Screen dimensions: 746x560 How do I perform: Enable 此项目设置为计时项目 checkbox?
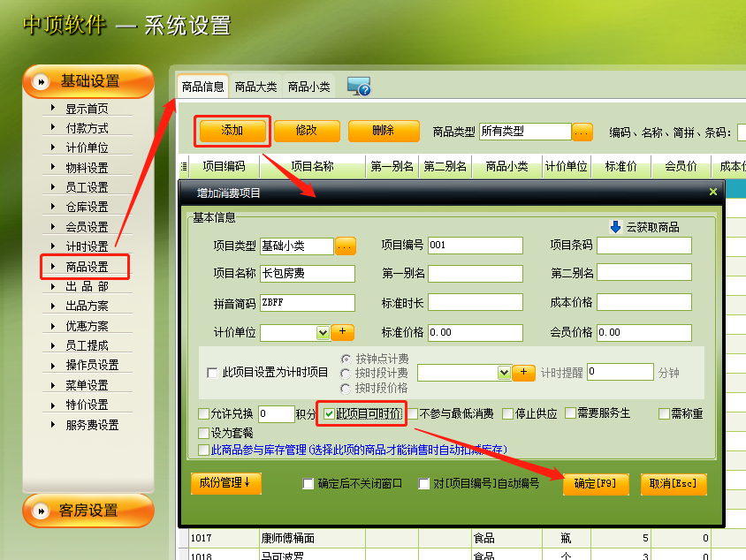click(212, 372)
